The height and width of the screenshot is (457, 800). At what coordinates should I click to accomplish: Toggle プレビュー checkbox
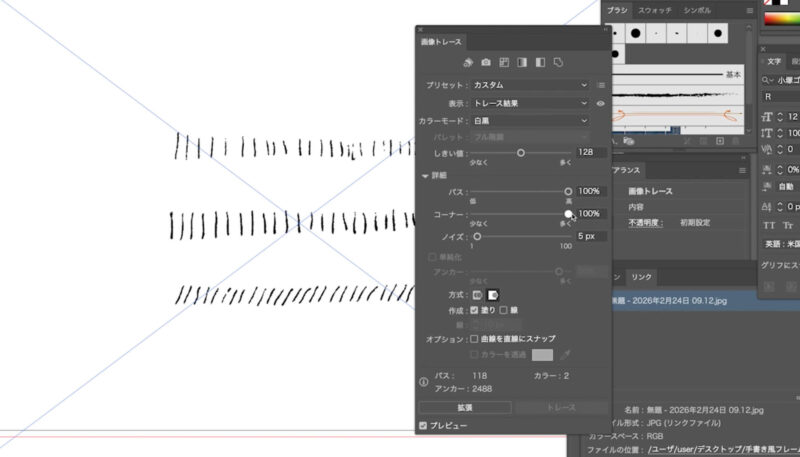click(422, 425)
